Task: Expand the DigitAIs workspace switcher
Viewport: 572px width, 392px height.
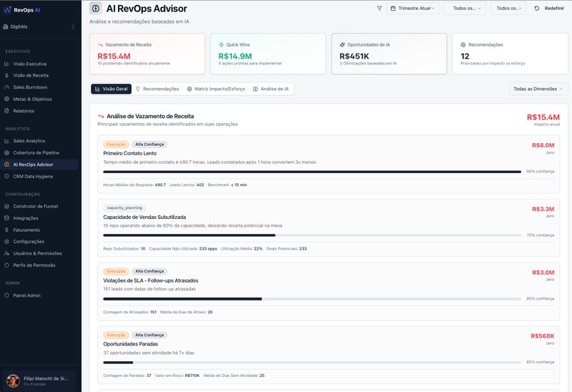Action: pyautogui.click(x=39, y=26)
